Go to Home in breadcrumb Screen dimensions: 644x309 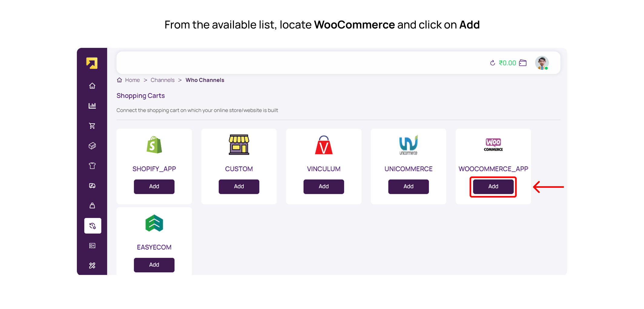(132, 80)
